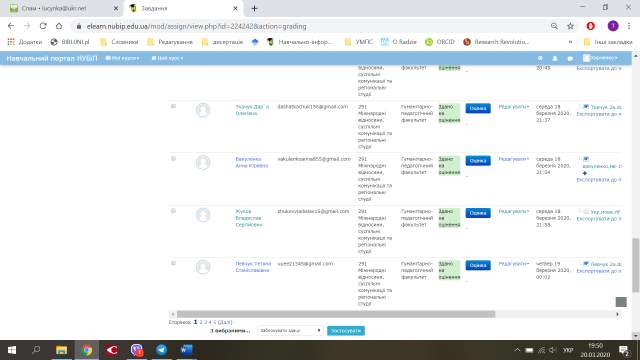Open Word file icon in Ткачук row

tap(586, 107)
